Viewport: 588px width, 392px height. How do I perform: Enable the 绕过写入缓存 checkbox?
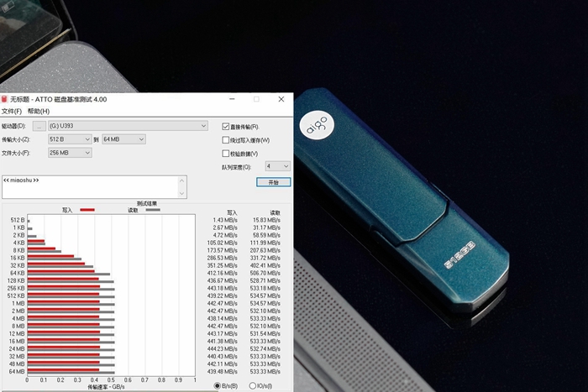(226, 140)
